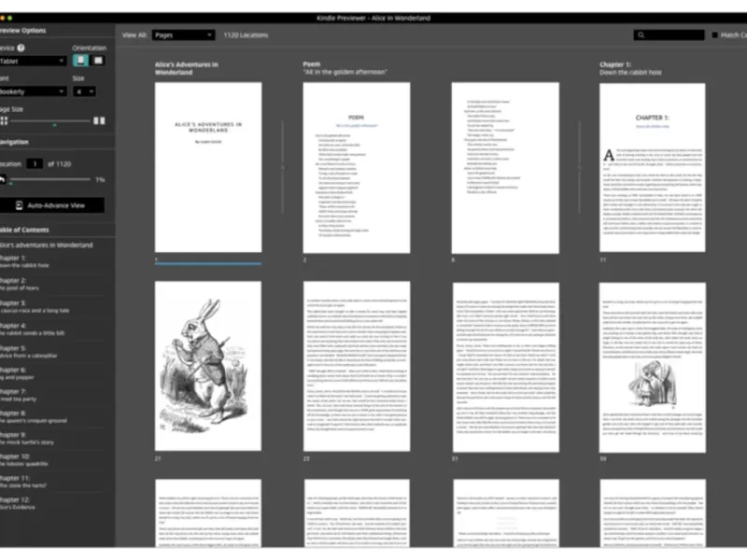Select the text page thumbnail at location 23
The height and width of the screenshot is (560, 747).
click(357, 366)
